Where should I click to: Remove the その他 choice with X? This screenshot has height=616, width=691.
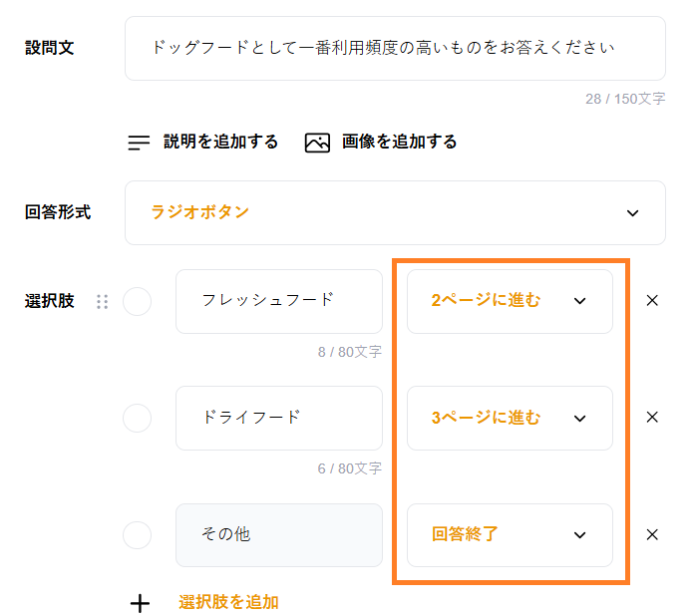coord(652,534)
